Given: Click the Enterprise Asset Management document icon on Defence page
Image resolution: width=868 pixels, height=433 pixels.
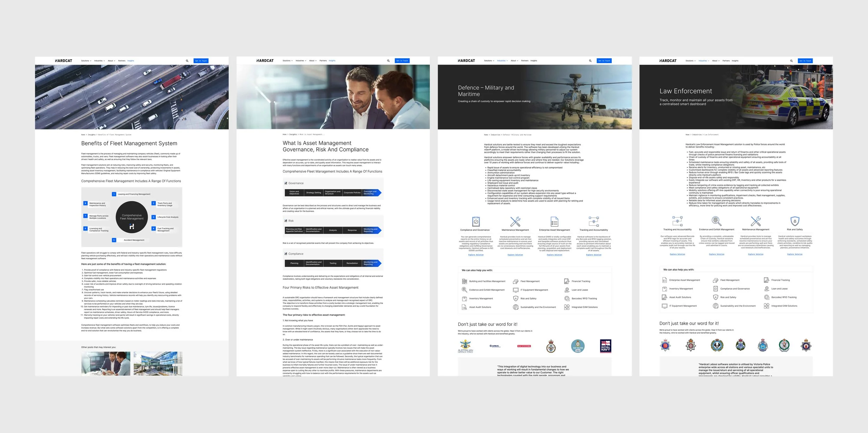Looking at the screenshot, I should click(554, 221).
